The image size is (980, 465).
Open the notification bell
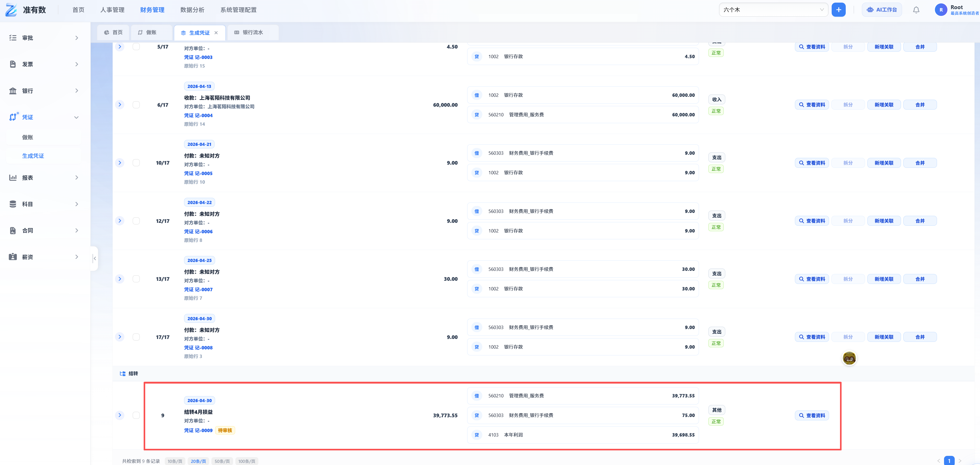tap(916, 10)
